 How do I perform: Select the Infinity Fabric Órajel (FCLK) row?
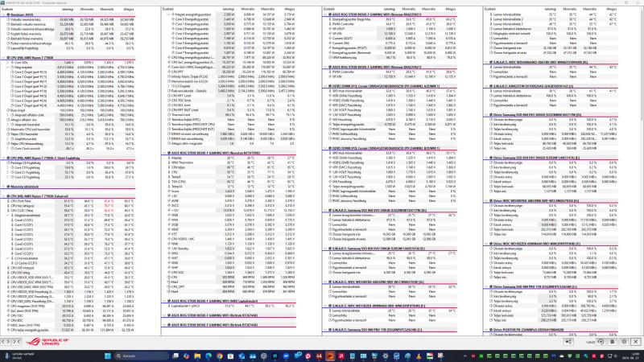coord(229,76)
